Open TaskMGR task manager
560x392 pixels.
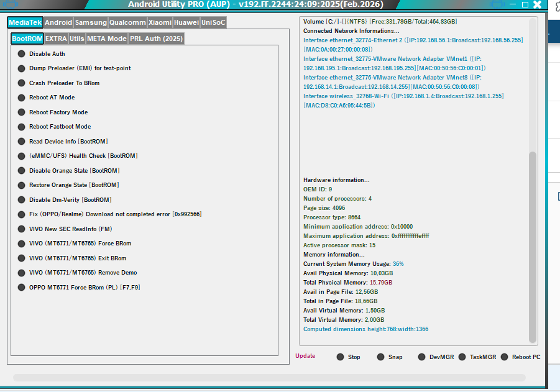pos(477,357)
